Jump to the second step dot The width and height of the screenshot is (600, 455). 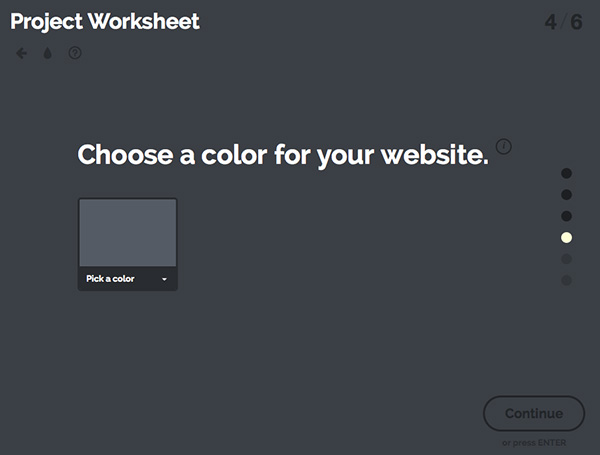click(566, 195)
